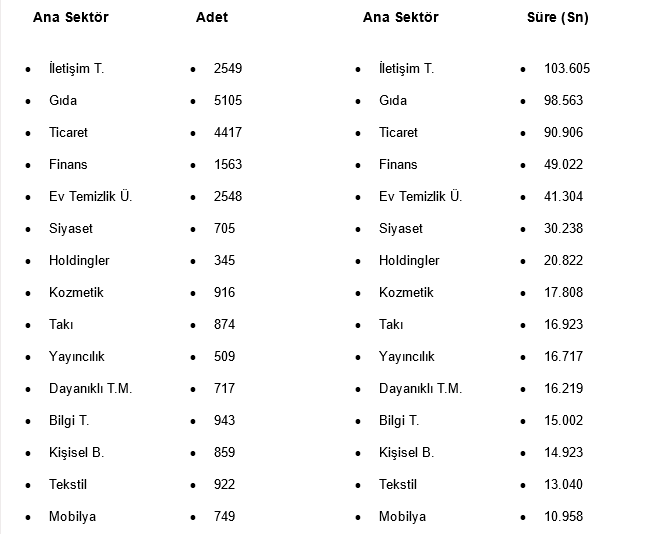The image size is (661, 534).
Task: Click the Kozmetik duration 17.808
Action: (x=564, y=293)
